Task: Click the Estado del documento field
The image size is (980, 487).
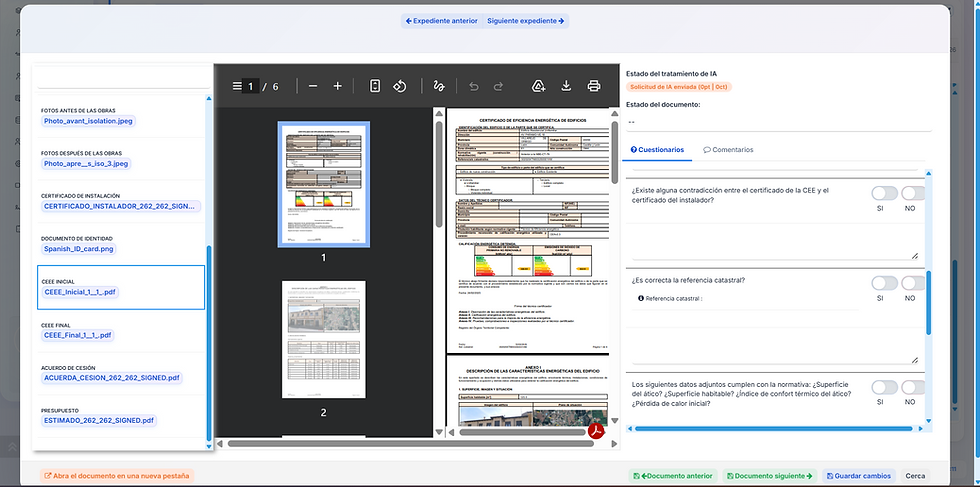Action: coord(779,122)
